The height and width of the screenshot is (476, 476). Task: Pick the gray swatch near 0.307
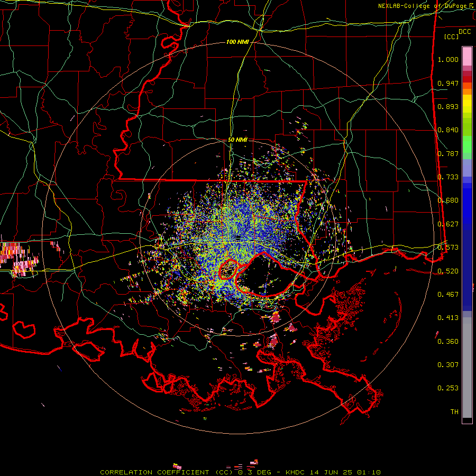[467, 368]
